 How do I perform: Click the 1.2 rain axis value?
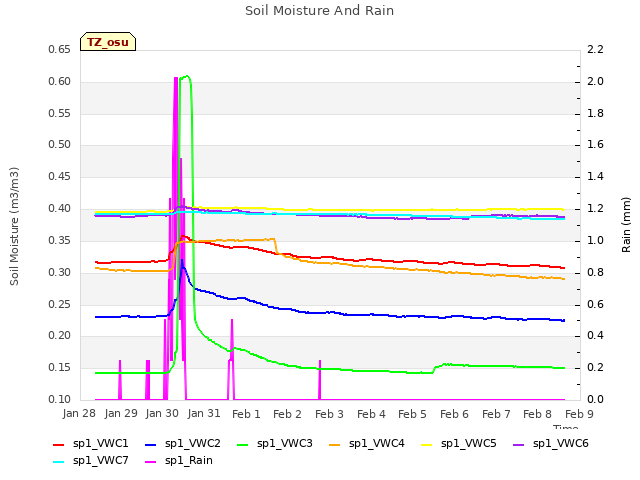coord(596,208)
